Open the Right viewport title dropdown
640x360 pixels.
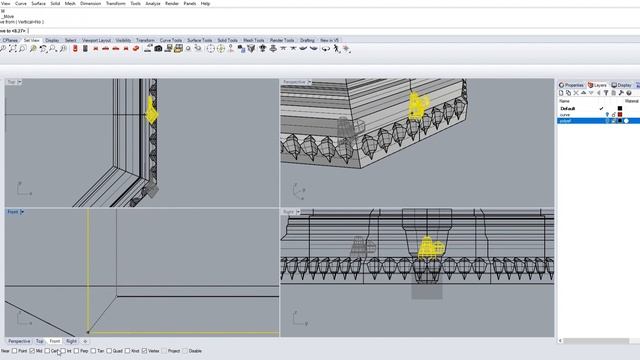coord(298,212)
